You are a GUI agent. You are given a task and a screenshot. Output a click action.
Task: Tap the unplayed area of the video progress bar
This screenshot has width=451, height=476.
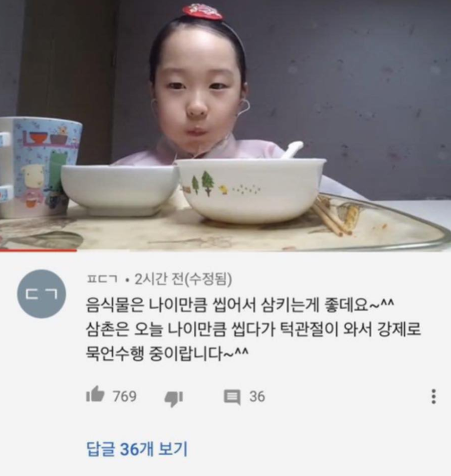coord(264,250)
